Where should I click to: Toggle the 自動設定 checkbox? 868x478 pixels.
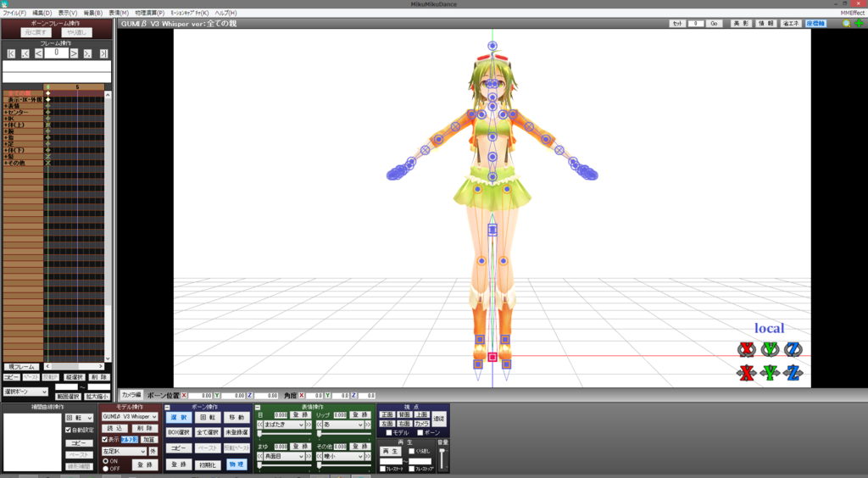(68, 430)
